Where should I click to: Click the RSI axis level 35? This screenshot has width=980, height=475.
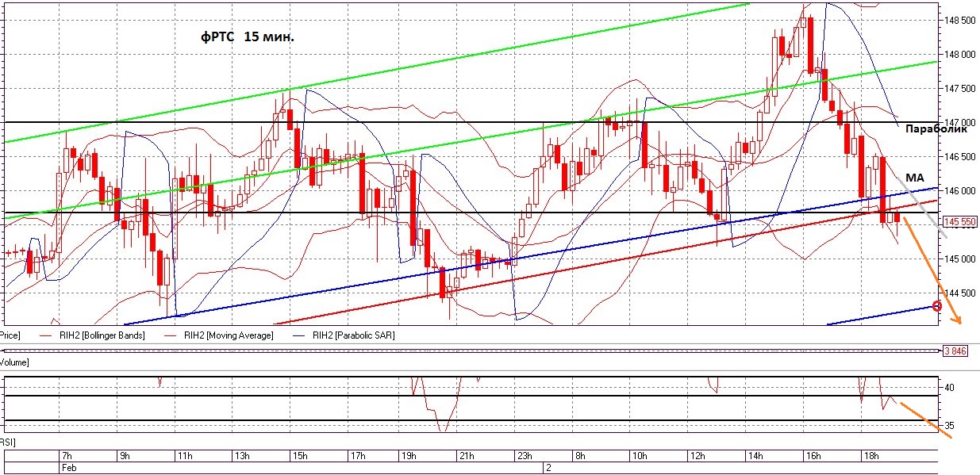point(951,426)
